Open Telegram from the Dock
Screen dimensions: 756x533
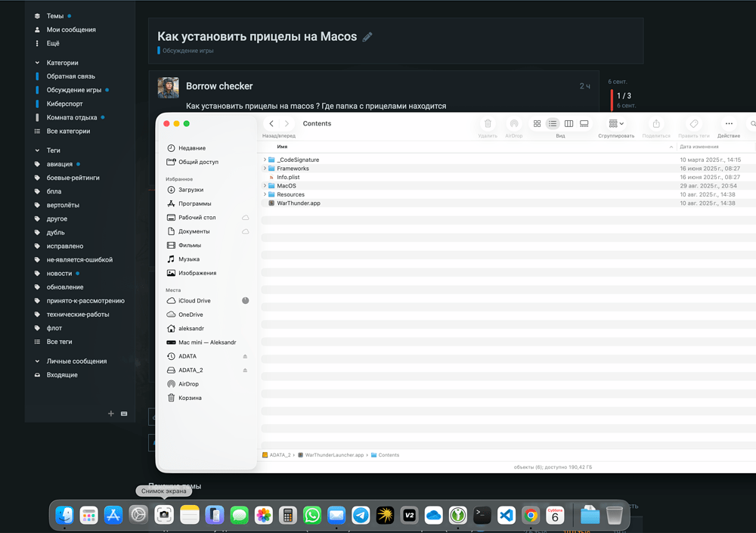point(361,516)
